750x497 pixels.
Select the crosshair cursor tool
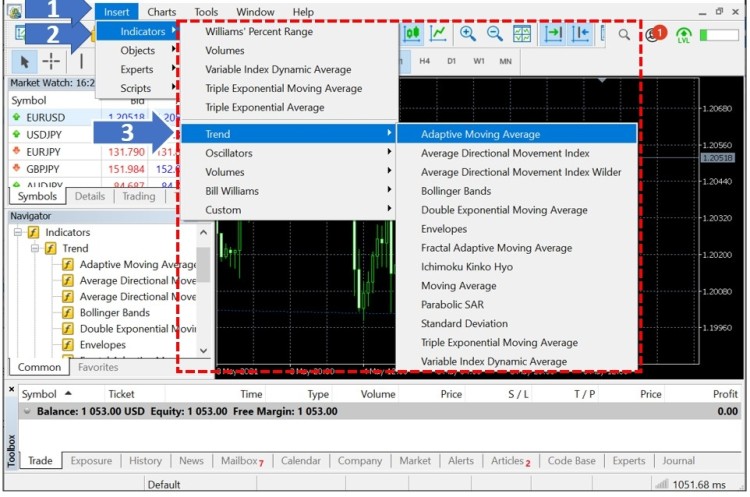[52, 61]
